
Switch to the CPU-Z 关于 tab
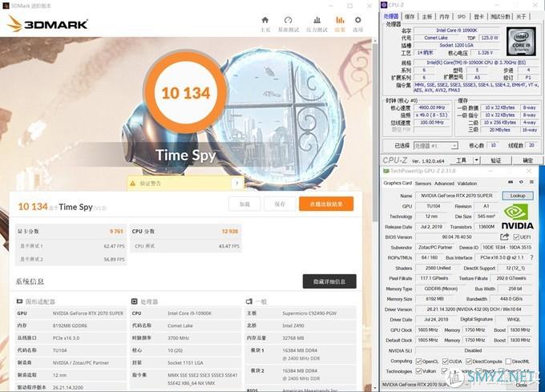coord(521,16)
